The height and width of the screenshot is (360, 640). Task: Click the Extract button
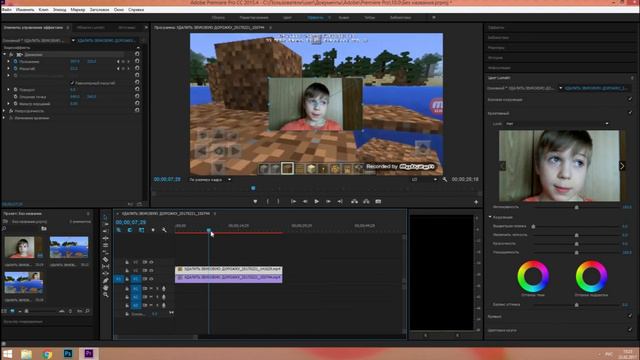click(x=366, y=202)
